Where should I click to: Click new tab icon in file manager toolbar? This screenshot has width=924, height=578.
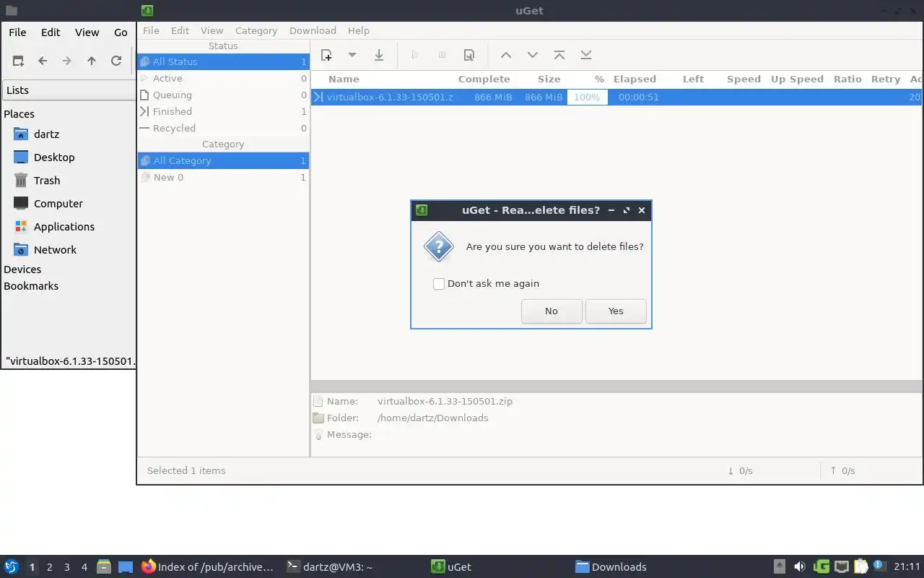click(x=18, y=61)
